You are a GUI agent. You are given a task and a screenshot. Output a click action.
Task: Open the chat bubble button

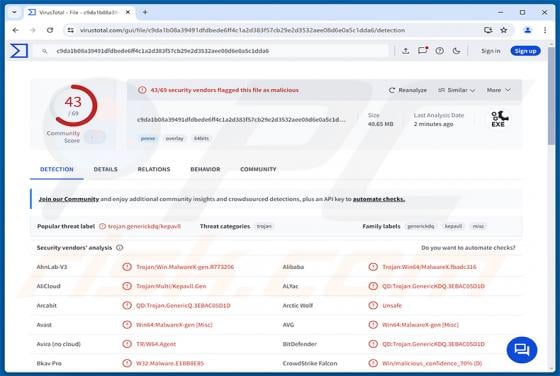pos(521,350)
